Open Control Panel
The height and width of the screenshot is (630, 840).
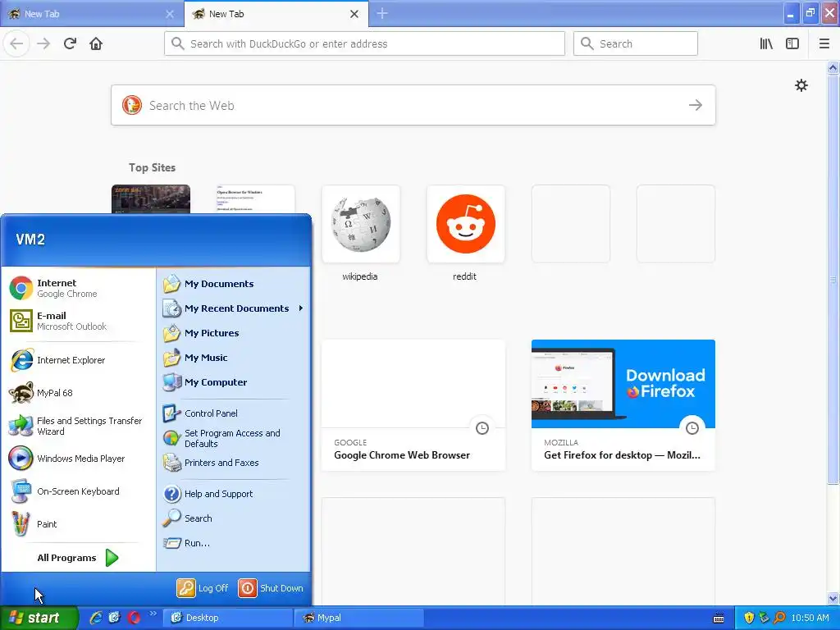(234, 413)
